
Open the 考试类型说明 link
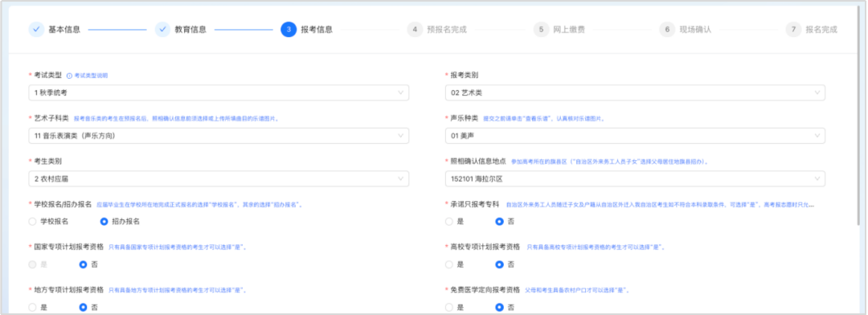(x=91, y=76)
